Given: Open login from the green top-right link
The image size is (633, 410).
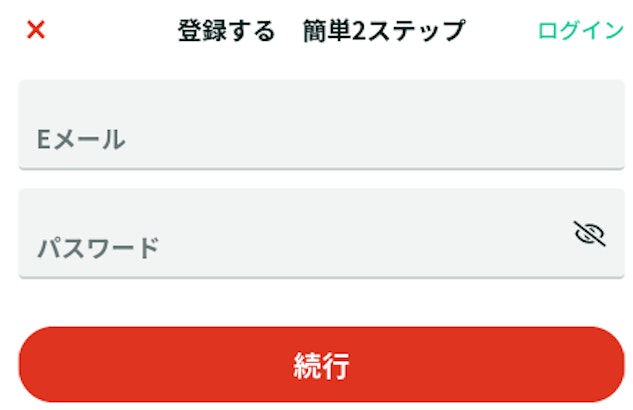Looking at the screenshot, I should [x=580, y=30].
